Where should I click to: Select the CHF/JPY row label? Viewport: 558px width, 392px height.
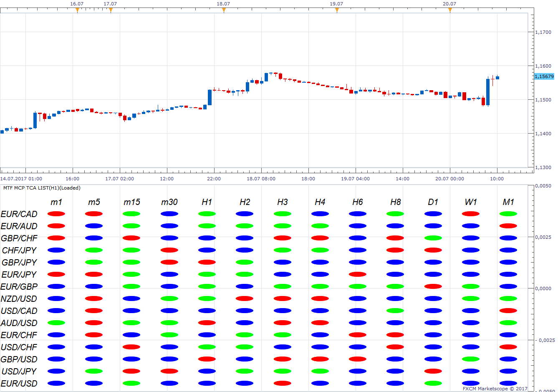click(19, 250)
